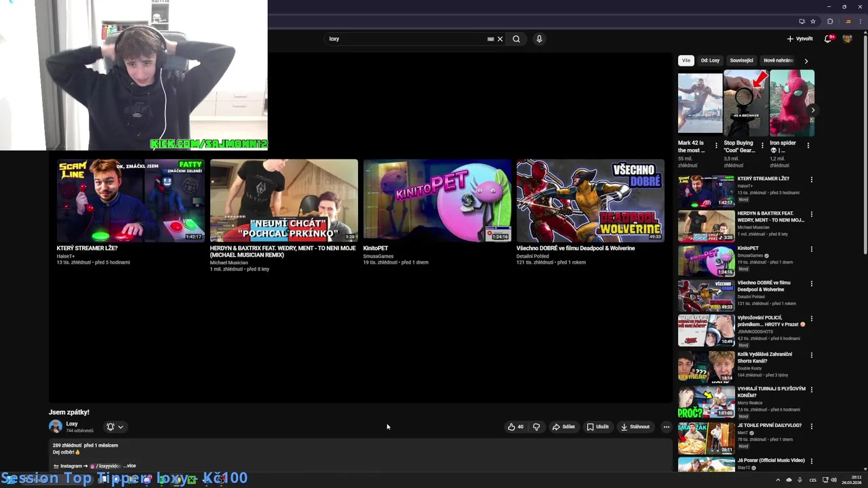Open the loxyyvideo Instagram link in description
This screenshot has width=868, height=488.
click(105, 466)
